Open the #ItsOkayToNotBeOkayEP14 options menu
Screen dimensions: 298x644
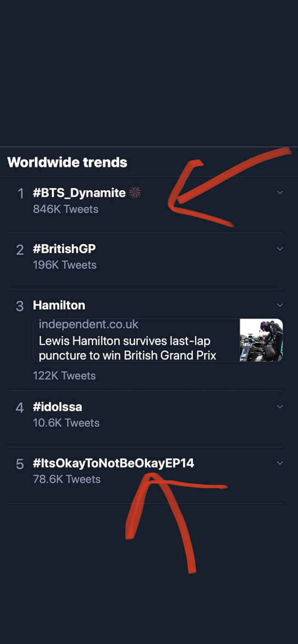click(280, 463)
